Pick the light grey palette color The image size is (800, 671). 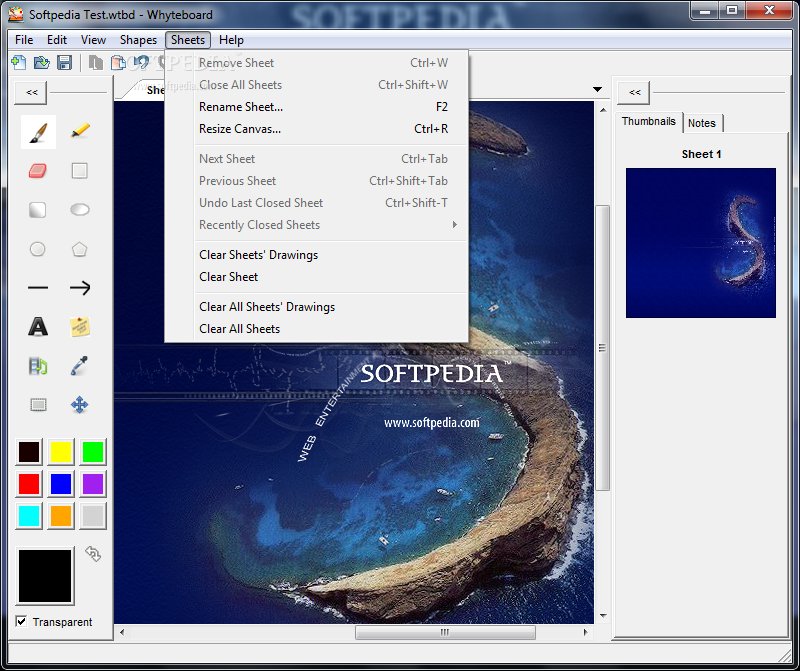[93, 516]
